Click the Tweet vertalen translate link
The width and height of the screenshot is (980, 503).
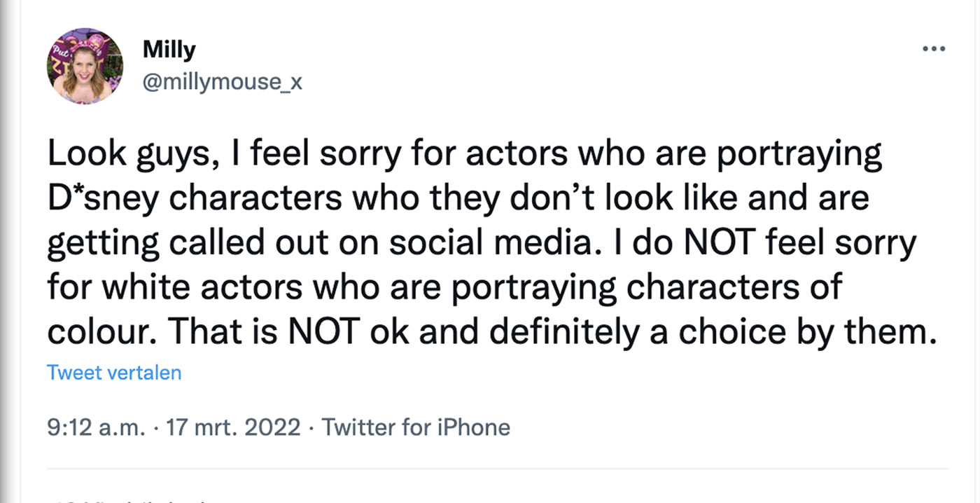click(x=114, y=373)
